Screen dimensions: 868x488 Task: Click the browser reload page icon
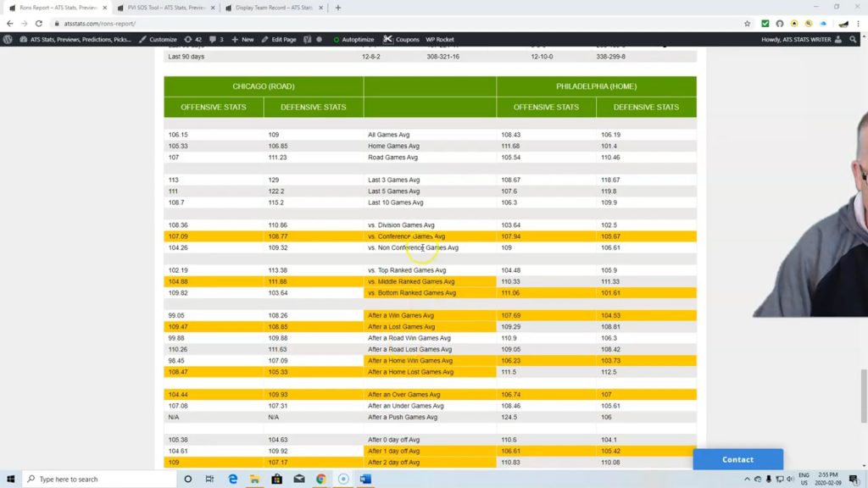(x=39, y=24)
